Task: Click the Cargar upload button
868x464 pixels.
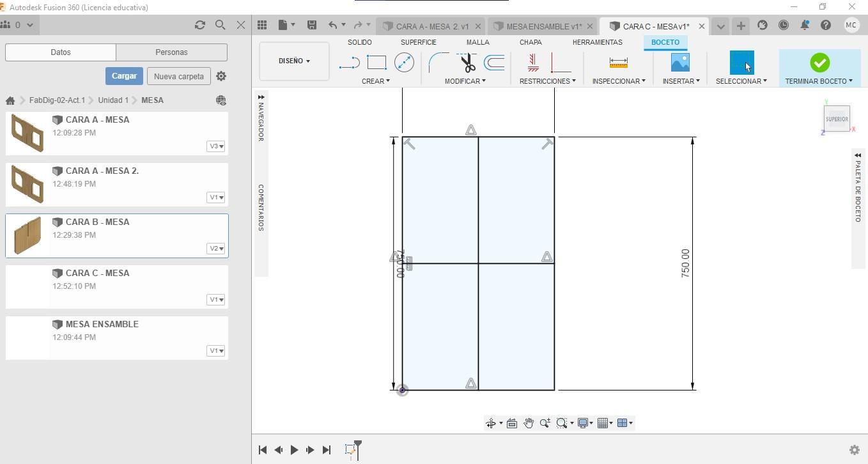Action: coord(124,76)
